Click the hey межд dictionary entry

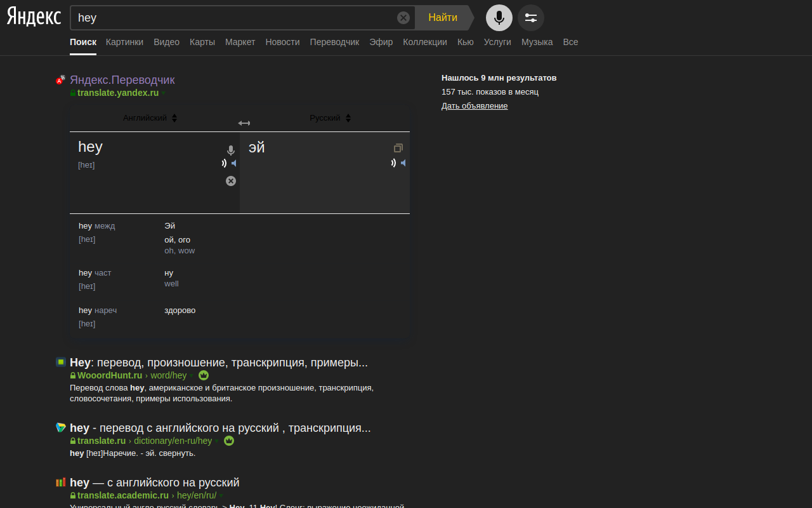click(x=96, y=226)
